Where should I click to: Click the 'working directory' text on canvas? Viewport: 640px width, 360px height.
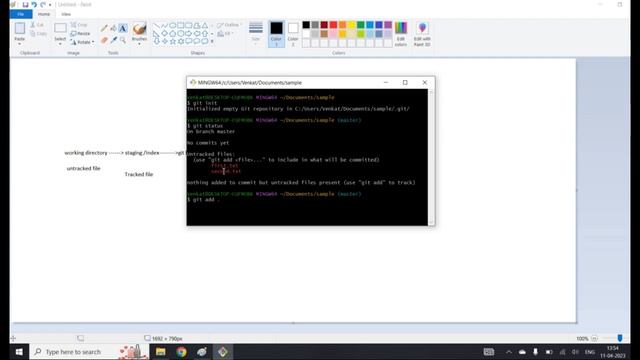point(86,153)
